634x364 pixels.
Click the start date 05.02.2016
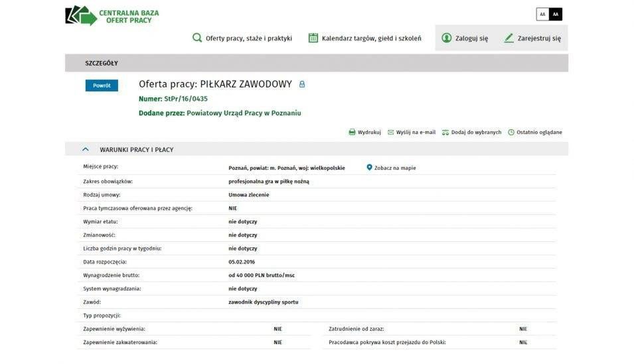point(242,262)
